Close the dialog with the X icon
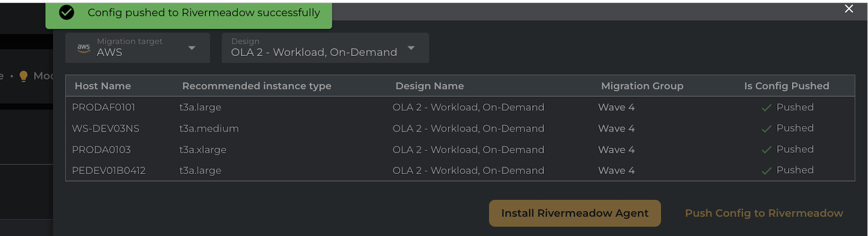868x236 pixels. tap(849, 9)
